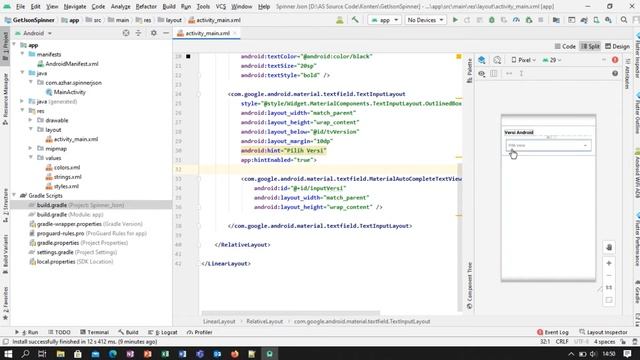Click the 1:1 zoom to actual size
This screenshot has height=360, width=640.
pos(609,288)
